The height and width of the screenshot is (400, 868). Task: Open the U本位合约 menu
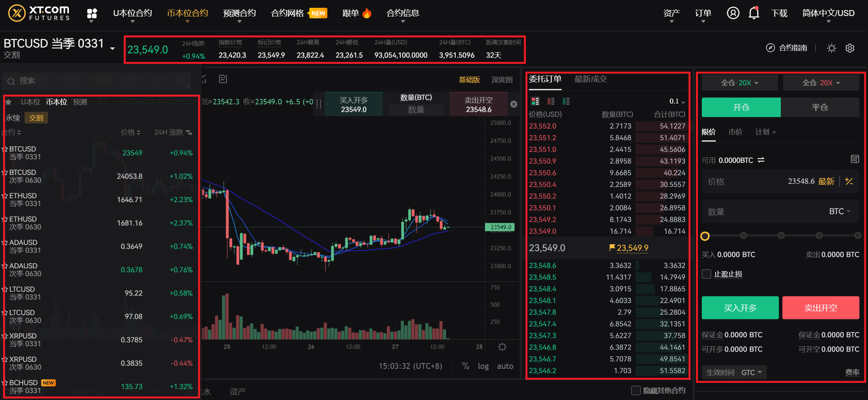[132, 13]
